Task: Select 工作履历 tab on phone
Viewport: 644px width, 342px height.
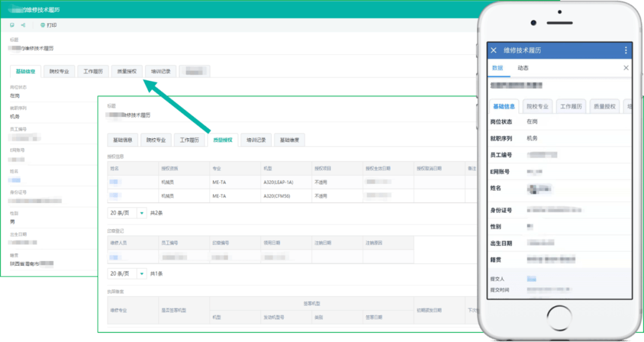Action: coord(571,106)
